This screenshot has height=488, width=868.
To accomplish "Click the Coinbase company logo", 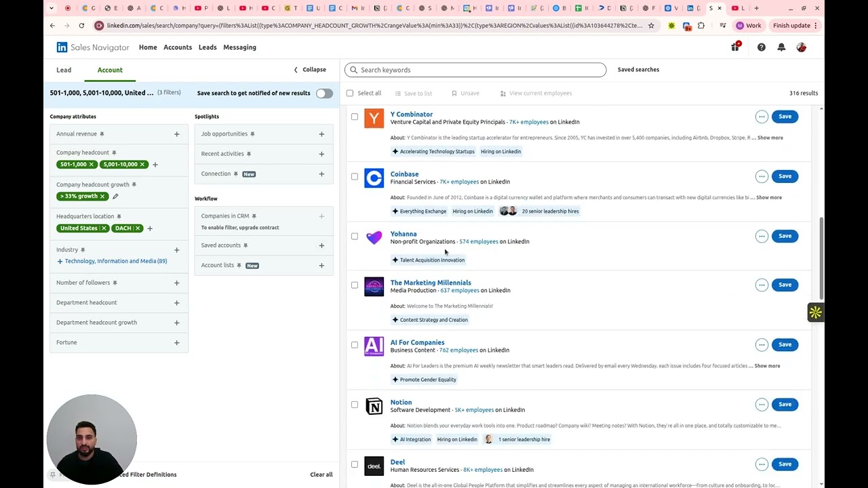I will (374, 178).
